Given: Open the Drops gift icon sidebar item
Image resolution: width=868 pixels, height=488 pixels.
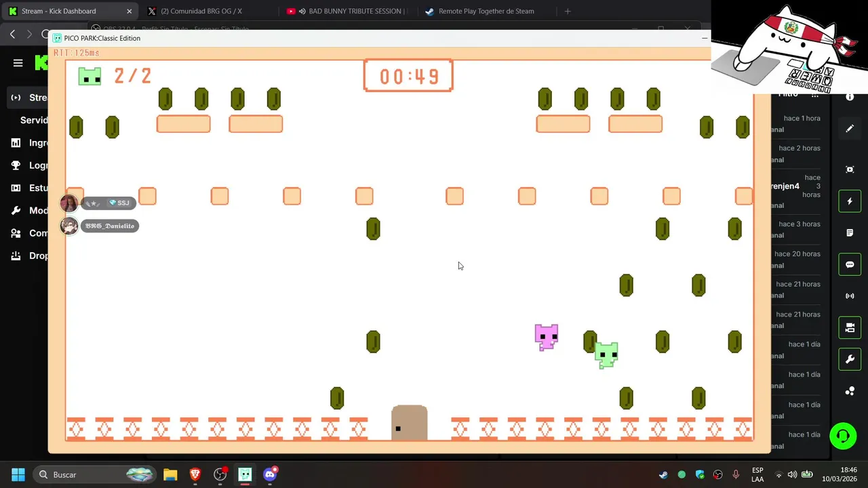Looking at the screenshot, I should point(16,256).
